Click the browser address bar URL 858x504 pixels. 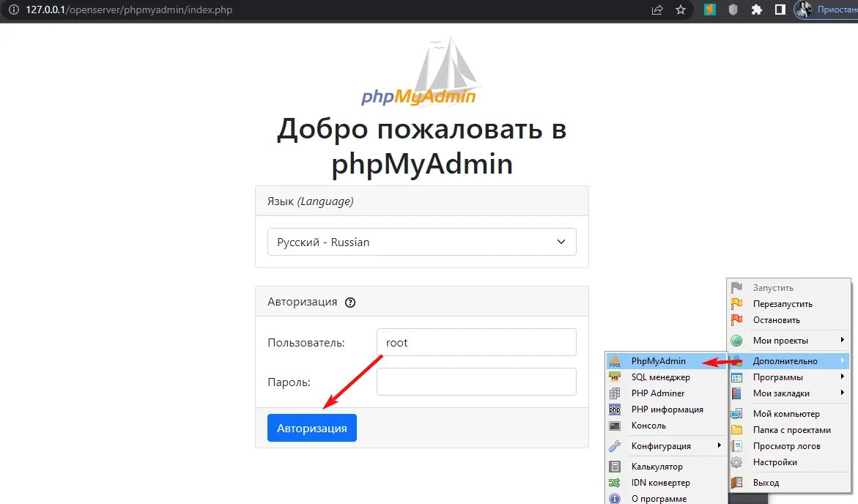pos(129,10)
